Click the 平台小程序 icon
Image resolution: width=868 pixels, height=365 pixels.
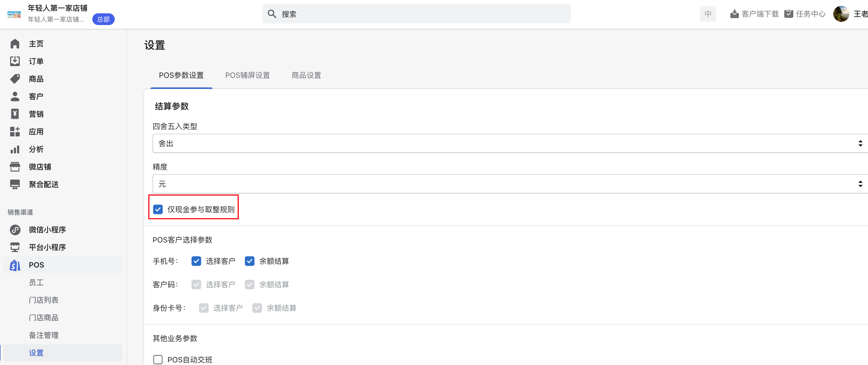[15, 247]
